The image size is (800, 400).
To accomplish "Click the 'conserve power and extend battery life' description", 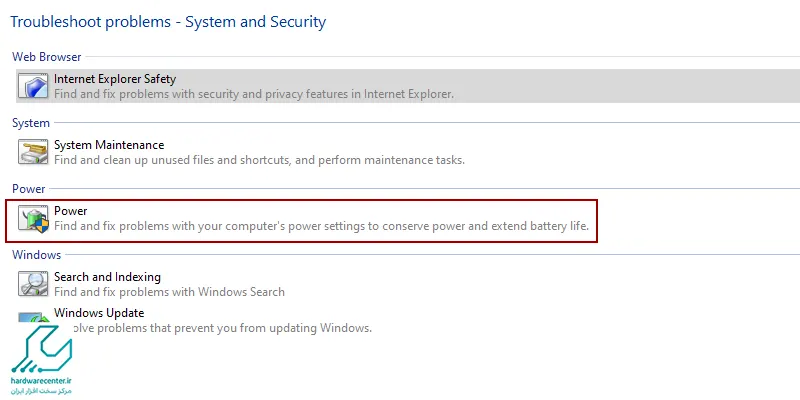I will pyautogui.click(x=321, y=226).
